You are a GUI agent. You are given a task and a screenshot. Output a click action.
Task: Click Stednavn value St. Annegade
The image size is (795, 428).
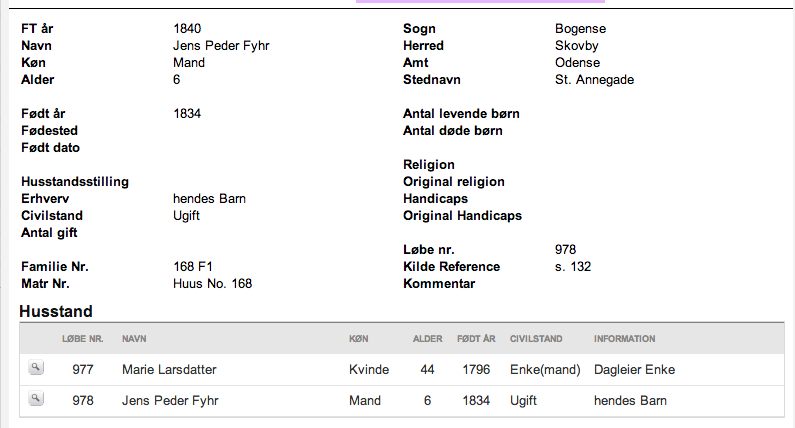[594, 80]
